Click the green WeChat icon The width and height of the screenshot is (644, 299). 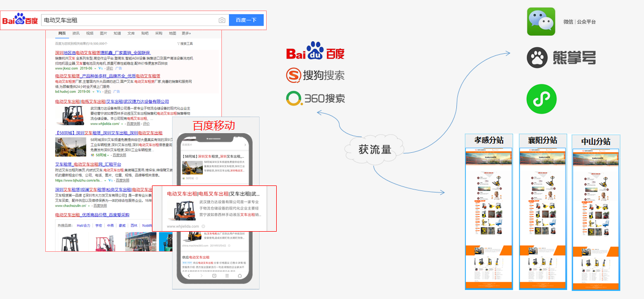541,22
